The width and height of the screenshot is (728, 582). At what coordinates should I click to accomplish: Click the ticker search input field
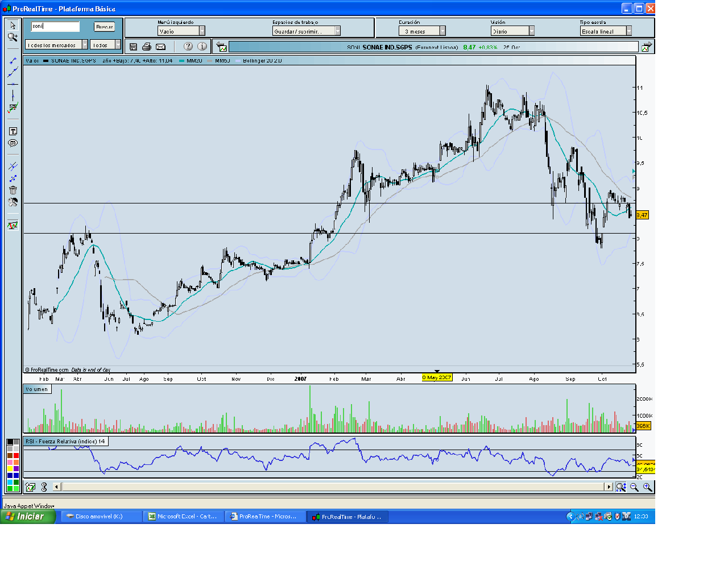55,26
